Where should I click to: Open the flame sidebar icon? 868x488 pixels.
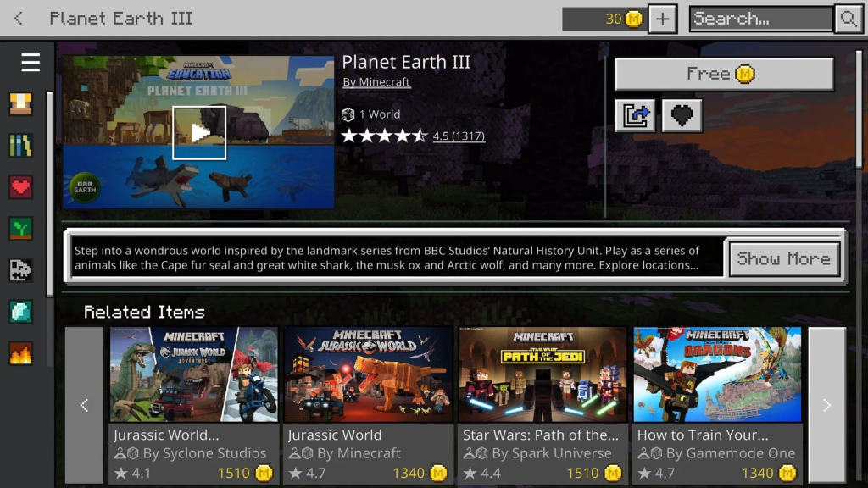(20, 353)
